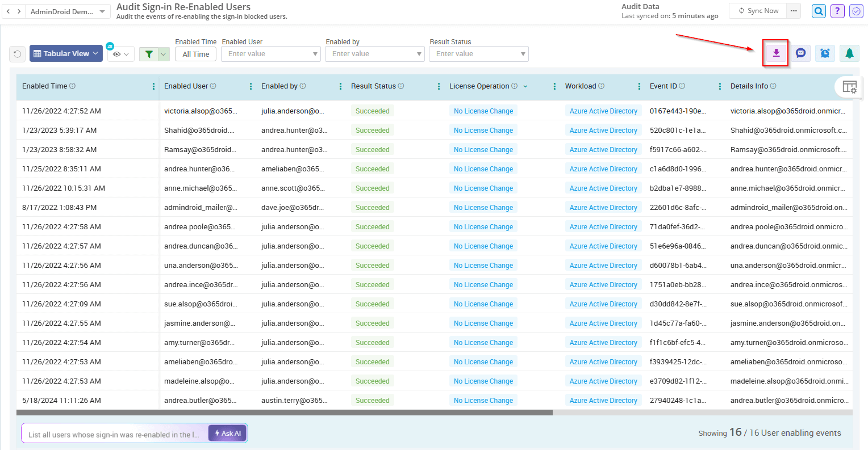Click the Enabled Time column header
The height and width of the screenshot is (450, 868).
(45, 86)
